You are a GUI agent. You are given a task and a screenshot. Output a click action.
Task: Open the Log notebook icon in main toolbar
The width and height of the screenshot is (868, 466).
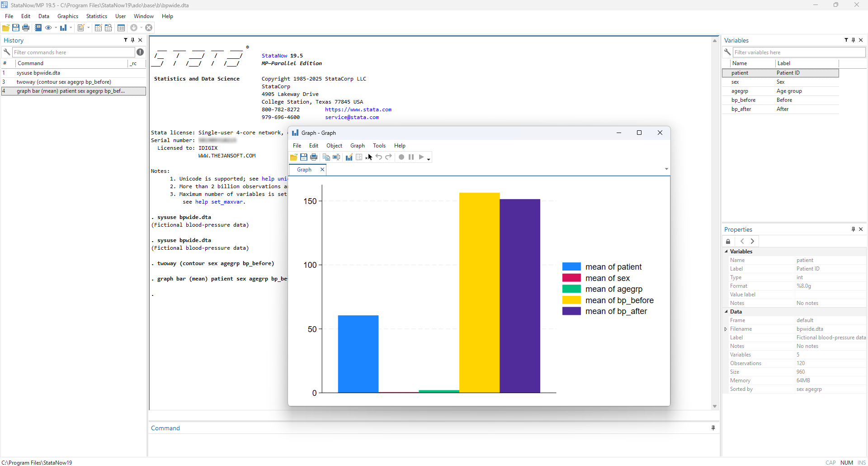coord(38,28)
